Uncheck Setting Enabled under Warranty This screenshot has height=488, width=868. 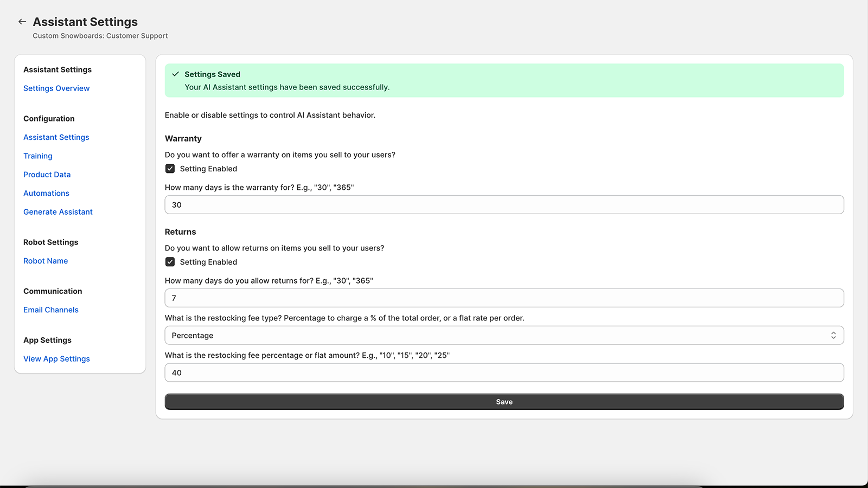point(170,168)
